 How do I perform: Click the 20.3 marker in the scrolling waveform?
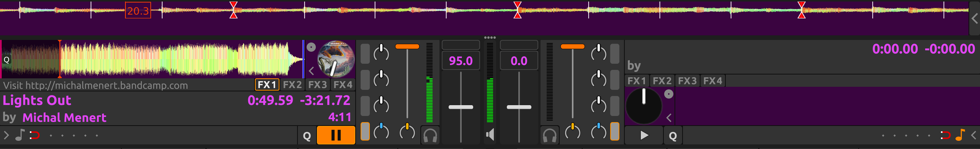138,10
